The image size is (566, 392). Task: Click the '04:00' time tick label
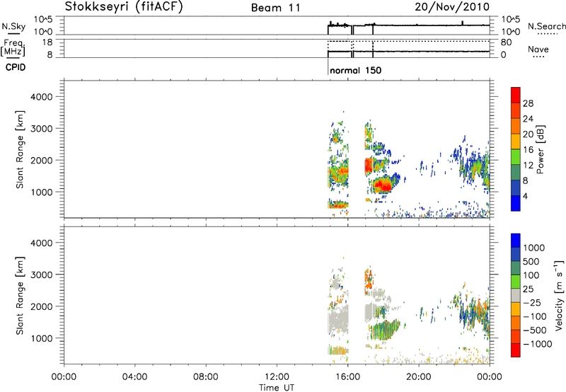[x=134, y=377]
